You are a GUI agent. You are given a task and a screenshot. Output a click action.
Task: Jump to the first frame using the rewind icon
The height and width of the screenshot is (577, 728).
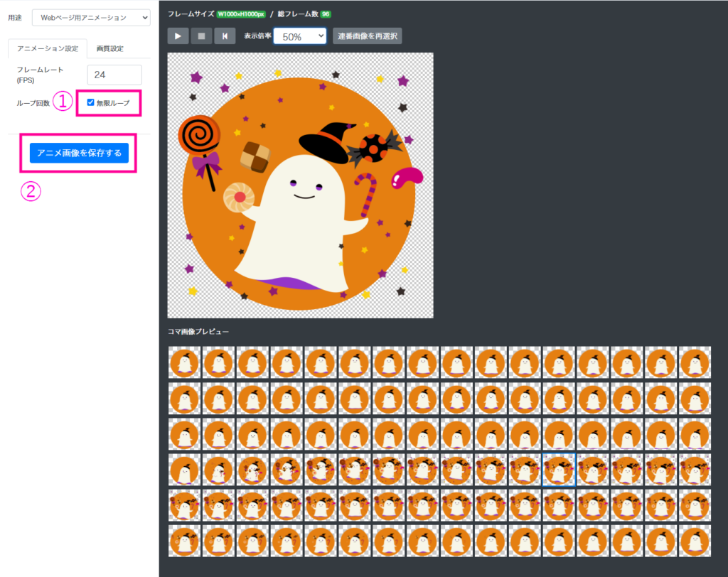(x=225, y=35)
